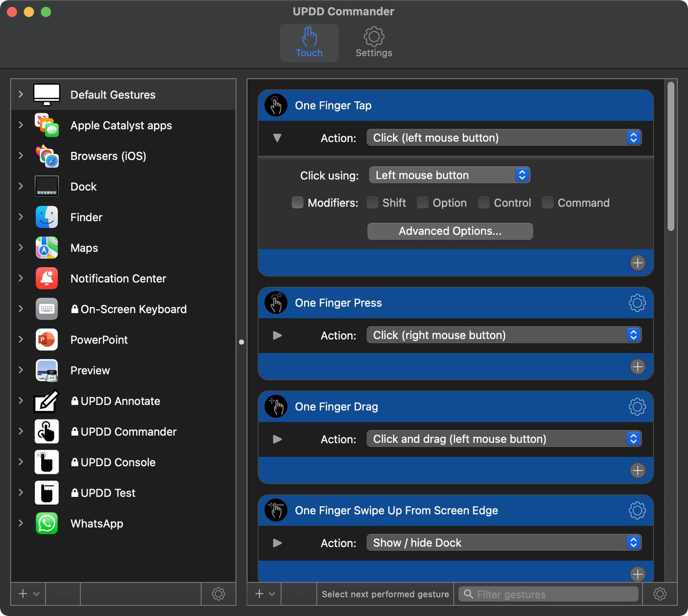Select the Finder app icon
The height and width of the screenshot is (616, 688).
(x=47, y=217)
